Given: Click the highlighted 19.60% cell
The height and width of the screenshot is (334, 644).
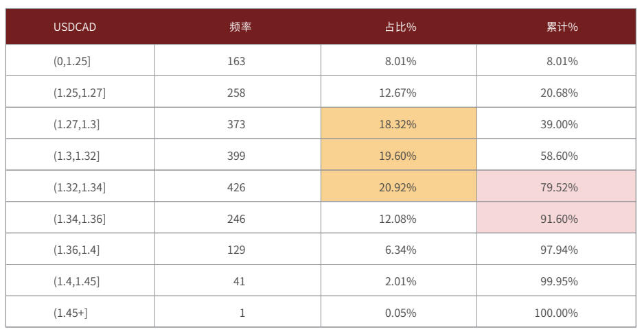Looking at the screenshot, I should click(399, 155).
